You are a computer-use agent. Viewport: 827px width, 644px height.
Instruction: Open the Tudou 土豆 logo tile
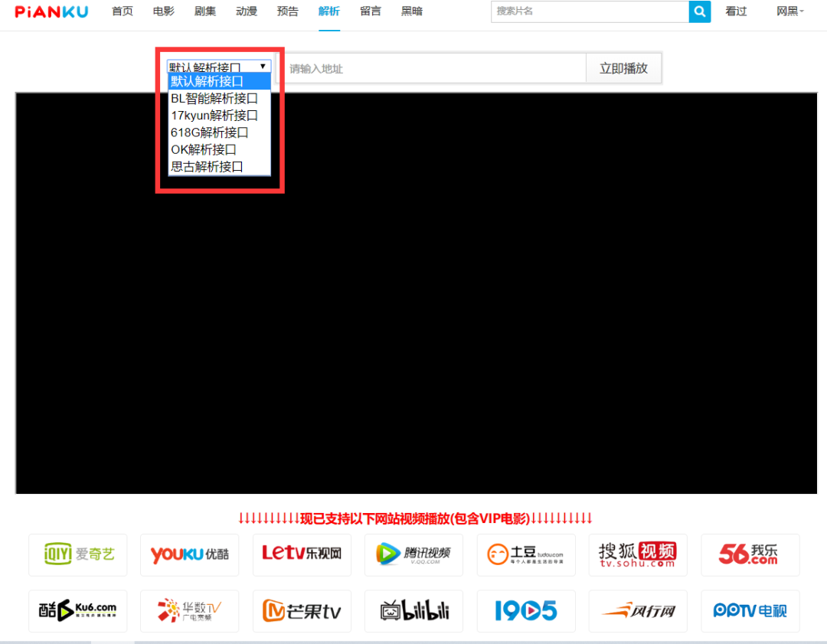(x=526, y=554)
